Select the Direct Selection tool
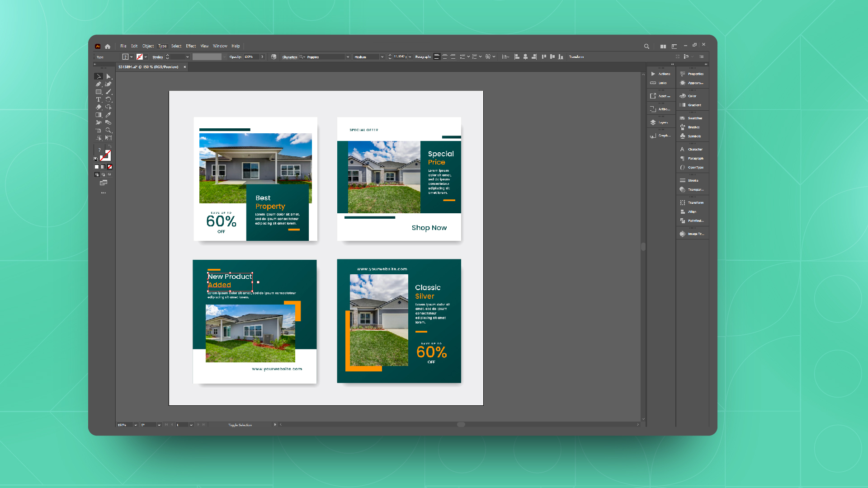This screenshot has height=488, width=868. [108, 76]
